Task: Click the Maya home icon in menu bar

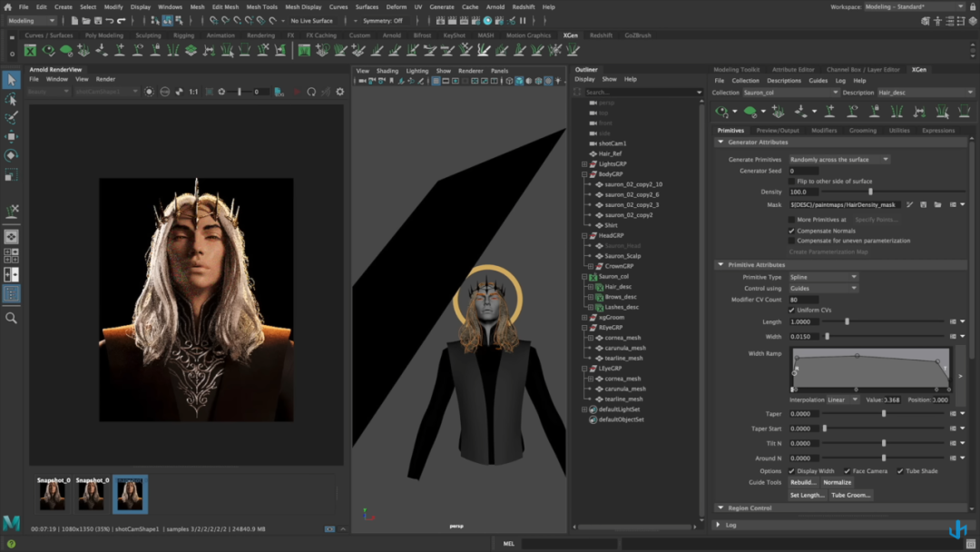Action: point(7,6)
